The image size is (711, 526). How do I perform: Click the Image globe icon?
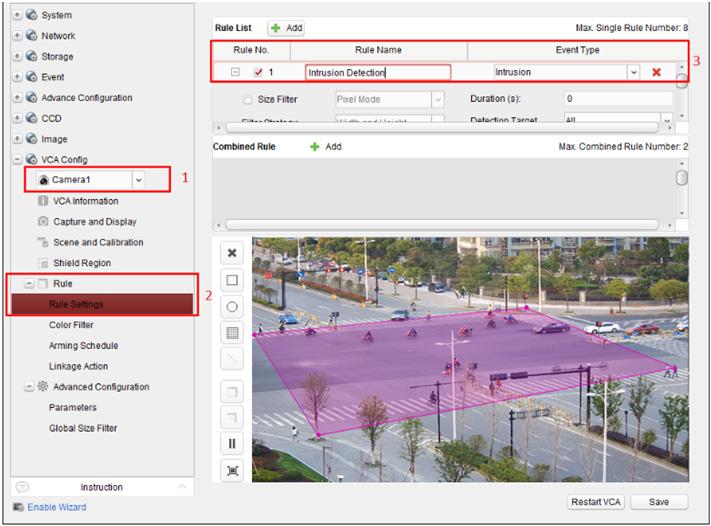pyautogui.click(x=31, y=138)
